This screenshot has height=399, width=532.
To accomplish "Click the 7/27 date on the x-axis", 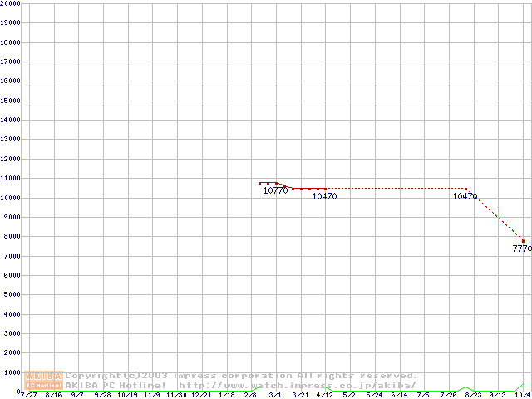I will (28, 395).
